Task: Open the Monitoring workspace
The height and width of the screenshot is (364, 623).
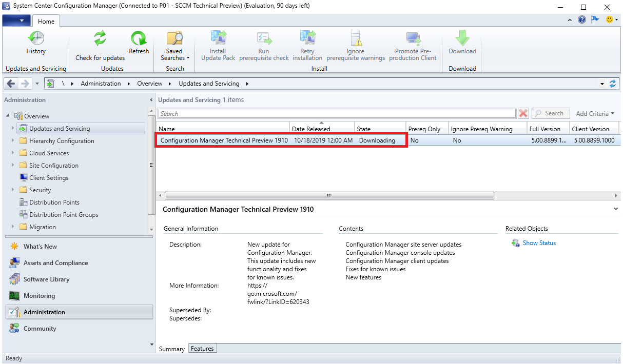Action: coord(39,296)
